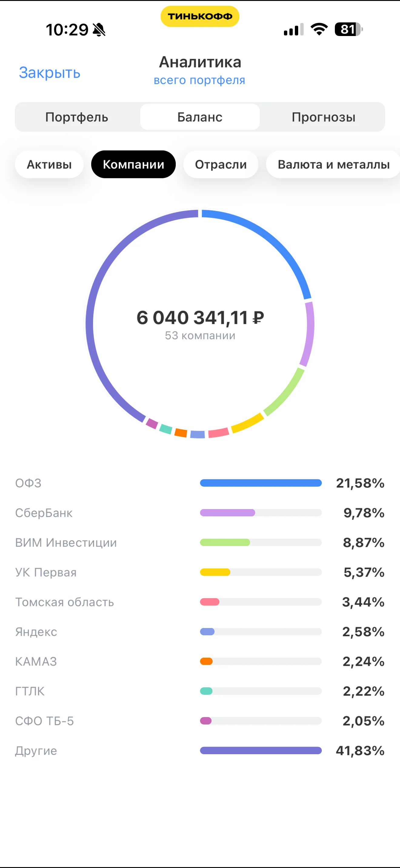Viewport: 400px width, 868px height.
Task: Open the всего портфеля account selector
Action: pyautogui.click(x=199, y=80)
